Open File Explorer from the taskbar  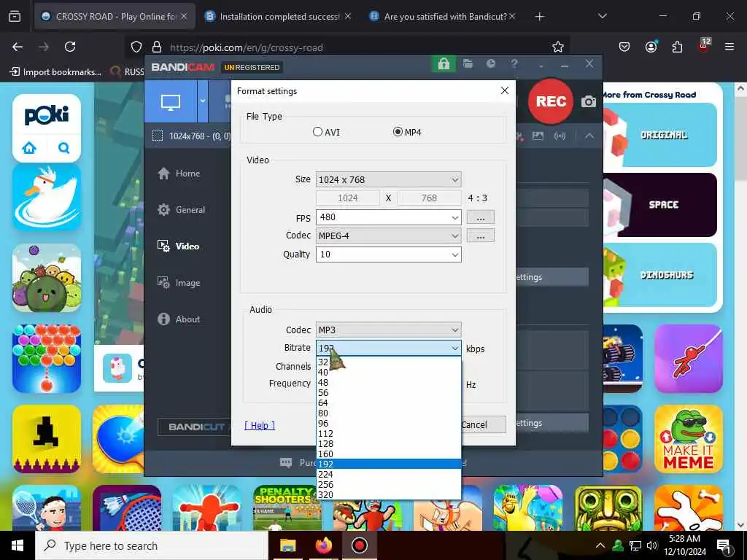click(287, 545)
